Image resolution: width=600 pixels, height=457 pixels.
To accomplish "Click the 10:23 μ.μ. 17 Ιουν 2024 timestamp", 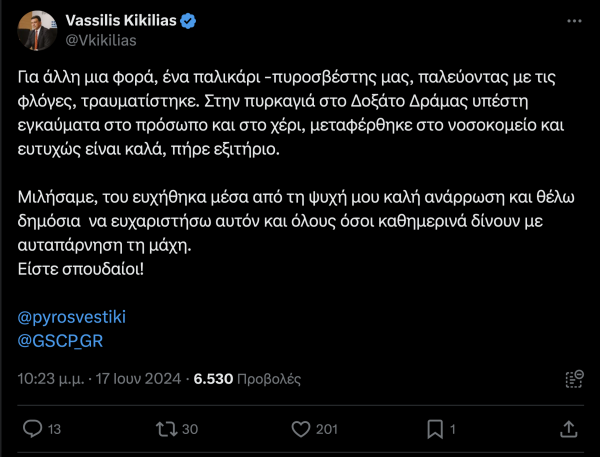I will 100,380.
